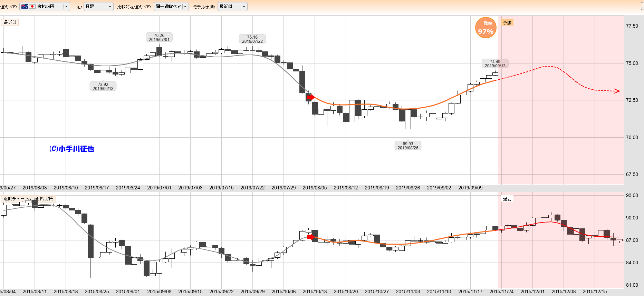This screenshot has width=644, height=296.
Task: Click the 2019/06/03 date on upper axis
Action: (x=35, y=188)
